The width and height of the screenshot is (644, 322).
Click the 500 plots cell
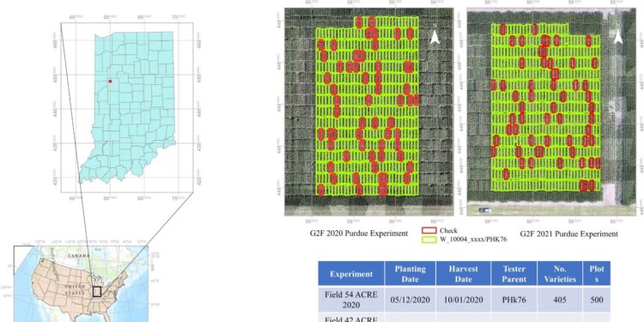coord(597,300)
